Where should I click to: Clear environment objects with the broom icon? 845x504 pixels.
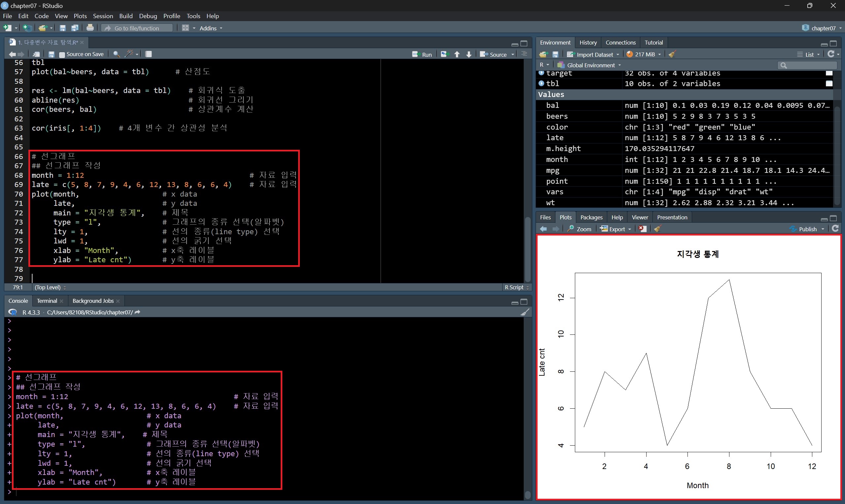point(672,54)
